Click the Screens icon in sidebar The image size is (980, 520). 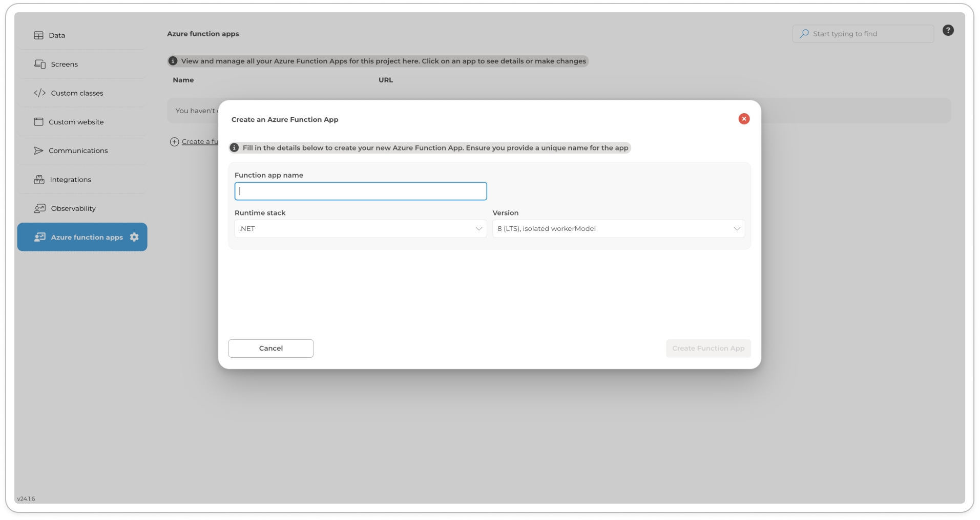39,64
